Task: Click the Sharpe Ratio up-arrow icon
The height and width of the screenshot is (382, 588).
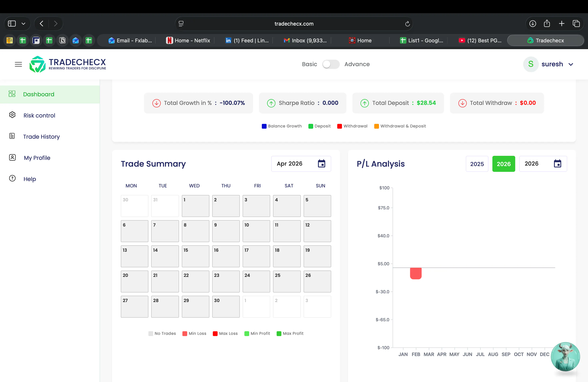Action: (x=271, y=103)
